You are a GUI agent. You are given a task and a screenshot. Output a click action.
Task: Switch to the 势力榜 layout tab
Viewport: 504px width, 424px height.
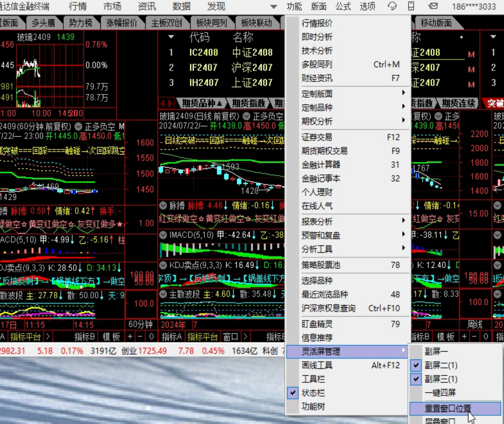tap(80, 23)
